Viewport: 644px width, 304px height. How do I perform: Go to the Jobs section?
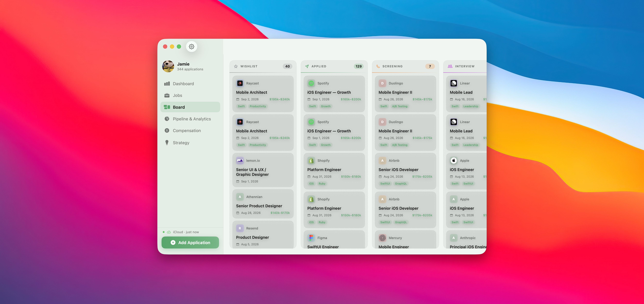tap(190, 95)
